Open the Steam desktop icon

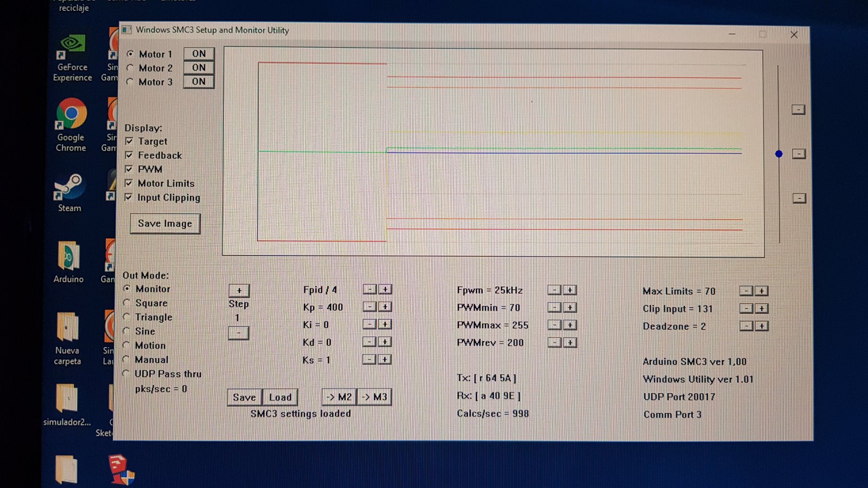coord(69,193)
